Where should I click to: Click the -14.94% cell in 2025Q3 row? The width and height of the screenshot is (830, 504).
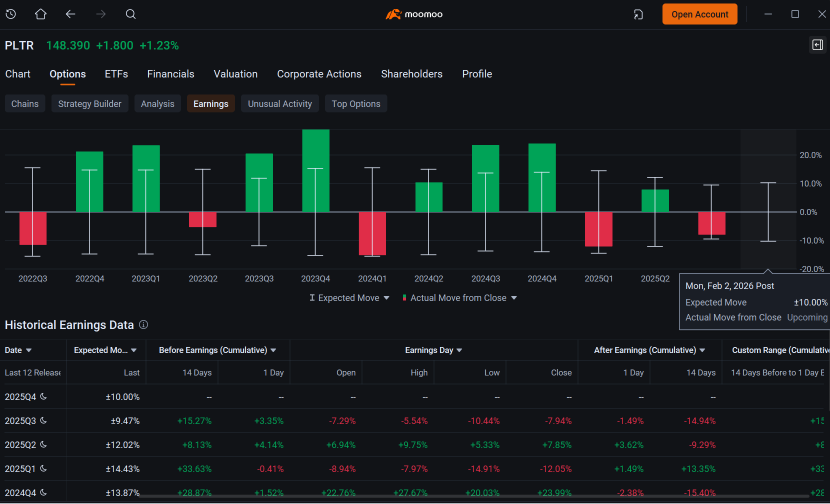pyautogui.click(x=699, y=421)
